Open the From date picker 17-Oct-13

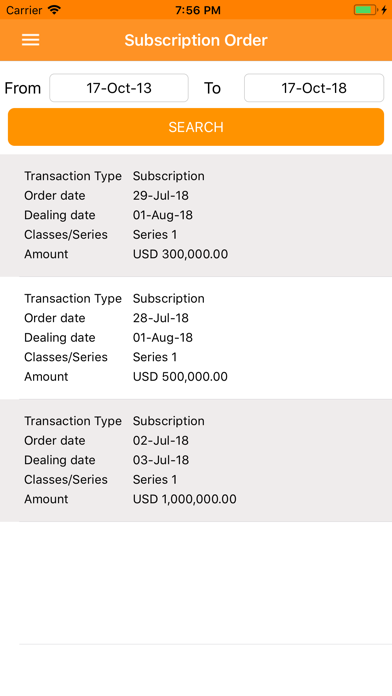coord(119,88)
